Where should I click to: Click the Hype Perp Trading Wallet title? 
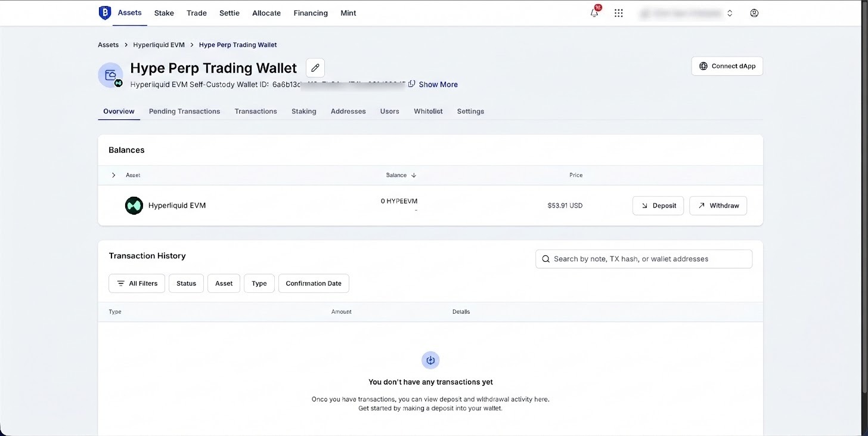pos(213,68)
